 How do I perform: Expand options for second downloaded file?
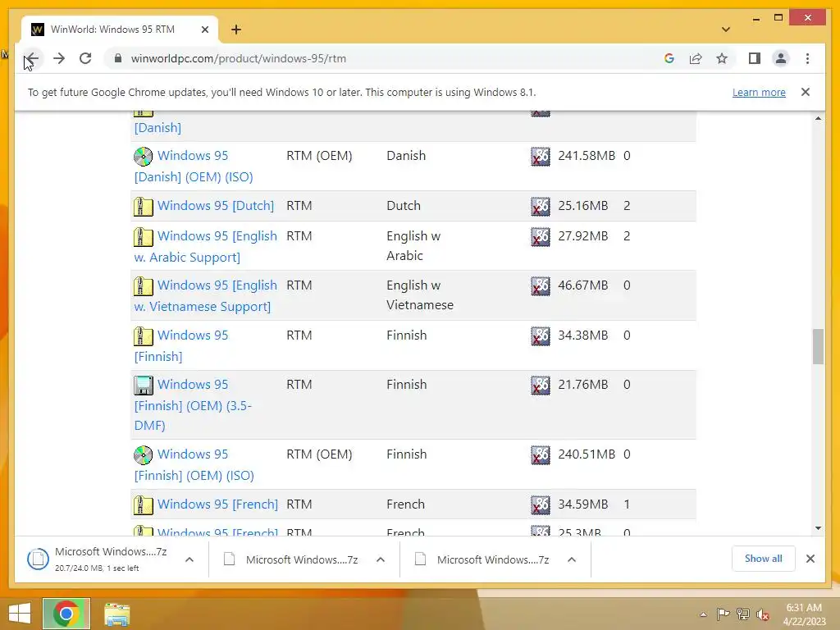pos(381,559)
